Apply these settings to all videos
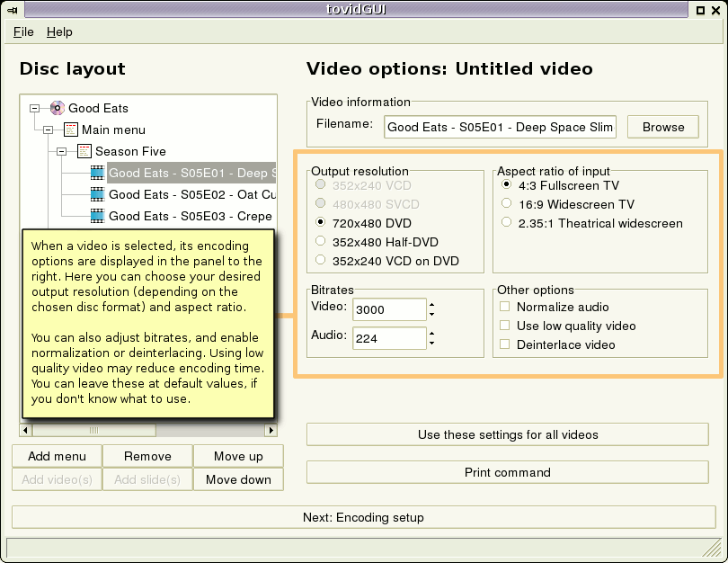728x563 pixels. pyautogui.click(x=510, y=434)
